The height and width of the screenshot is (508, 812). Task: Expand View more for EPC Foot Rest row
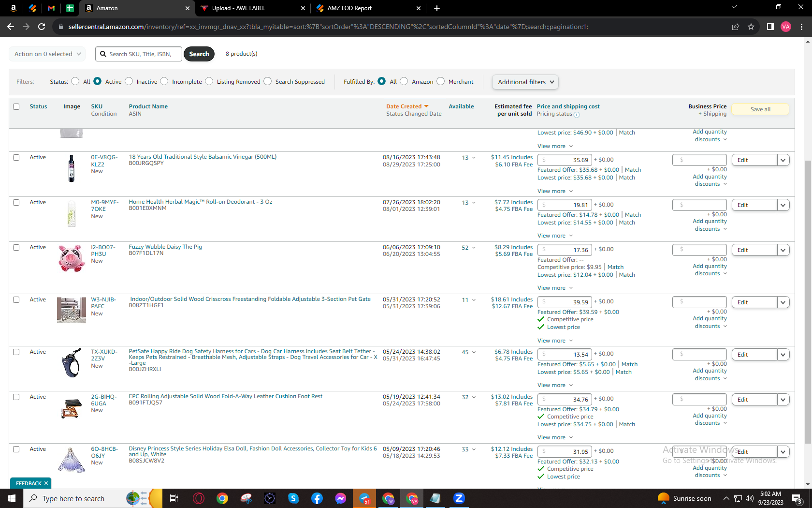click(x=555, y=437)
